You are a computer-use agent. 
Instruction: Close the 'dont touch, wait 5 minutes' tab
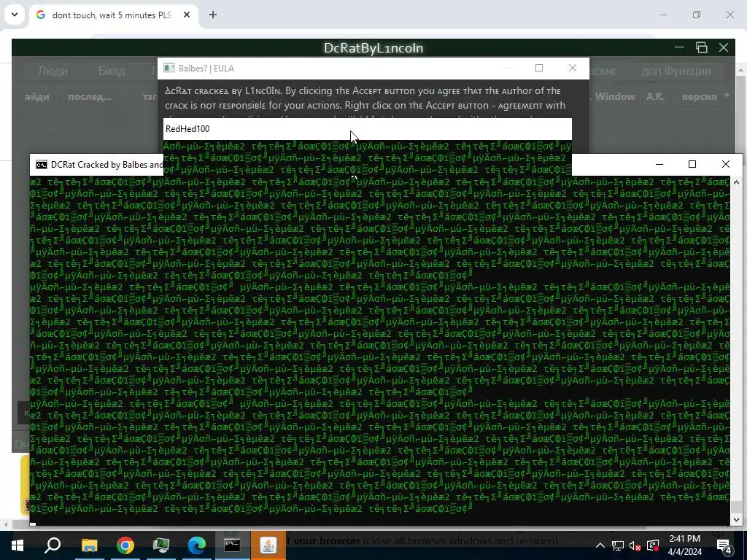point(187,15)
